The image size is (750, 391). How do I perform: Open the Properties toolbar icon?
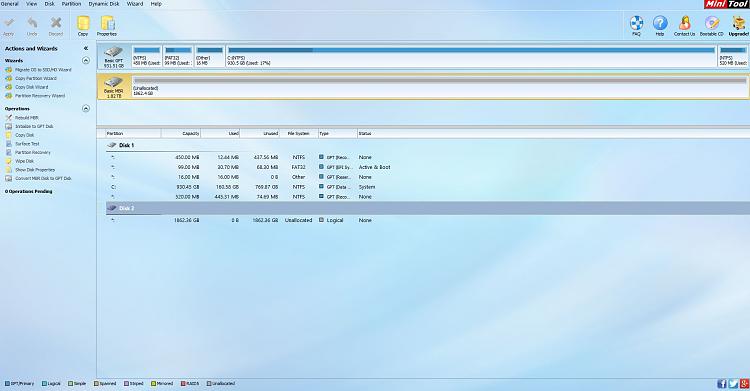[107, 26]
